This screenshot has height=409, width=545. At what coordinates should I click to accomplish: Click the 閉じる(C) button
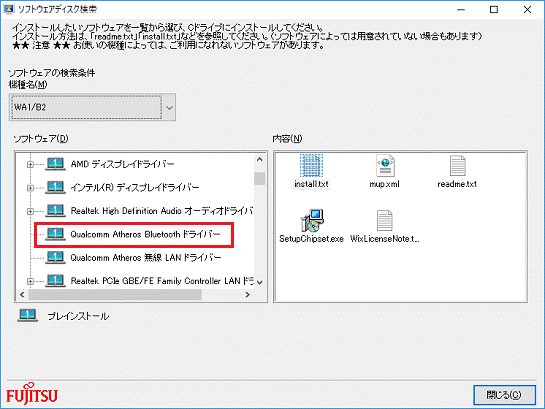pos(504,395)
